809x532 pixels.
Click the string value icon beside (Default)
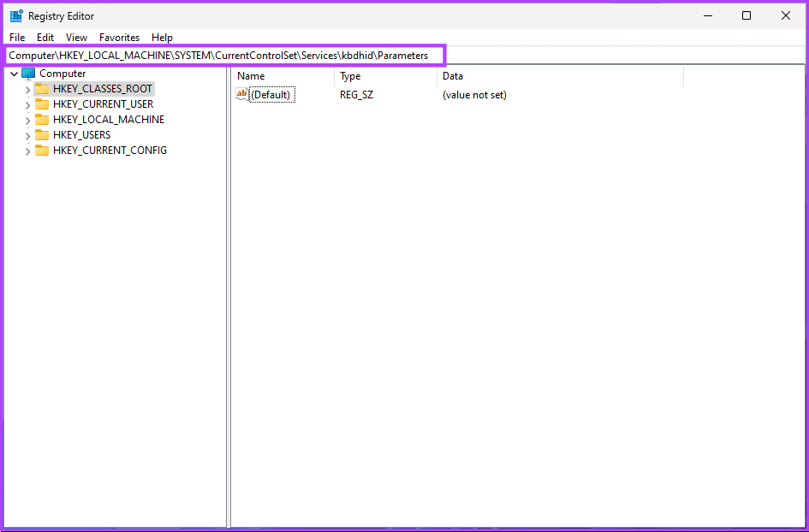coord(241,94)
